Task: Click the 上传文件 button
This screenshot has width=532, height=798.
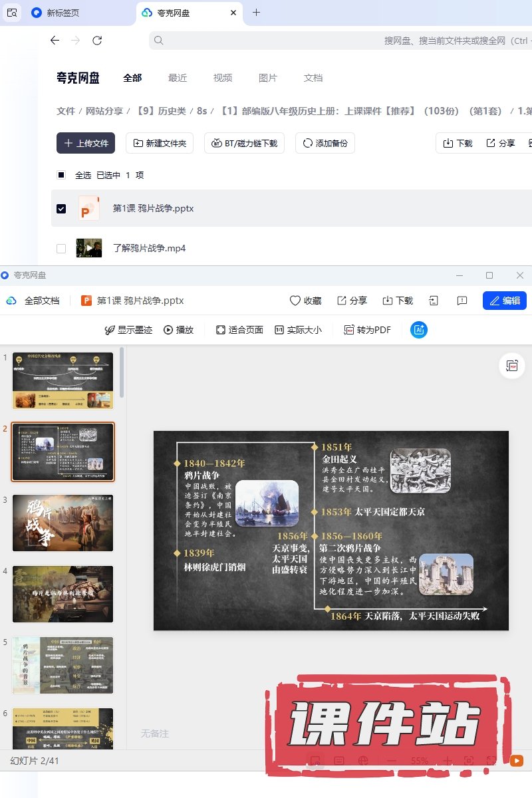Action: pos(86,143)
